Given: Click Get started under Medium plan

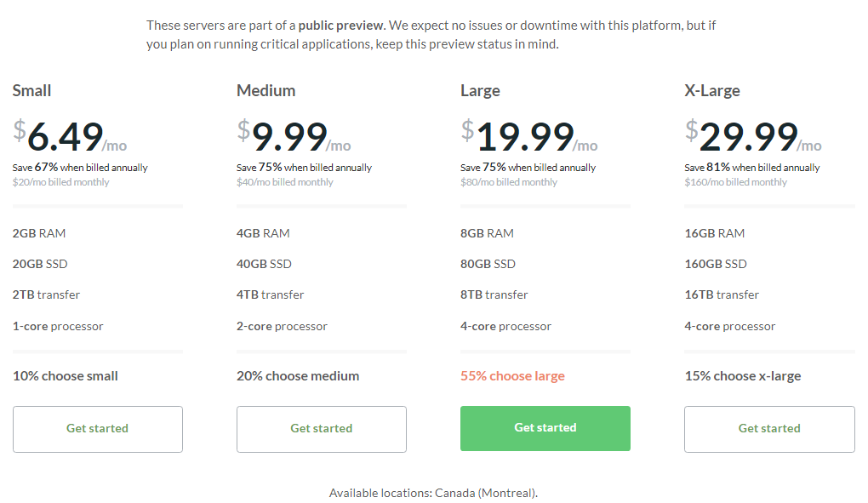Looking at the screenshot, I should pos(322,429).
